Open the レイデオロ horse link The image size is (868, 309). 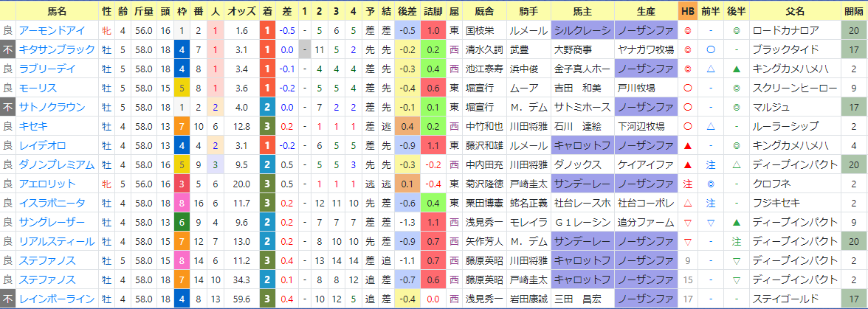click(41, 145)
